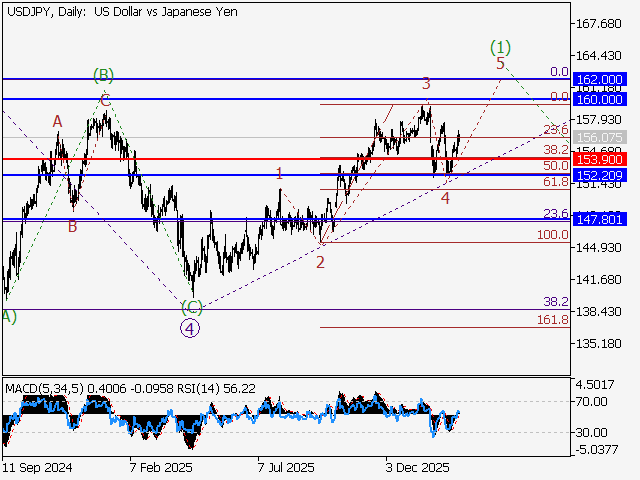This screenshot has width=640, height=480.
Task: Click the green (1) wave label
Action: 501,47
